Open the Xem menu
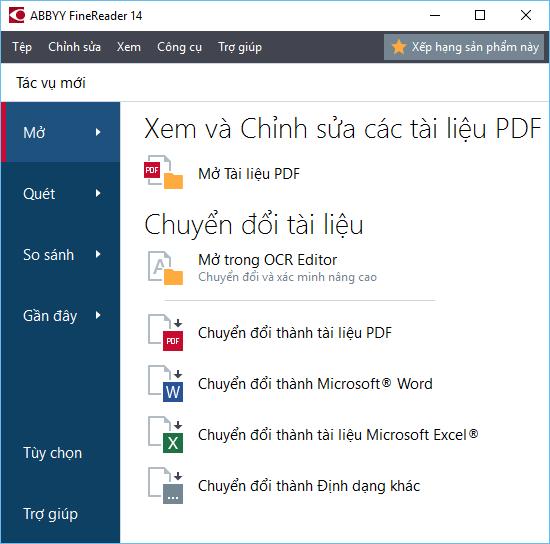 (x=129, y=47)
